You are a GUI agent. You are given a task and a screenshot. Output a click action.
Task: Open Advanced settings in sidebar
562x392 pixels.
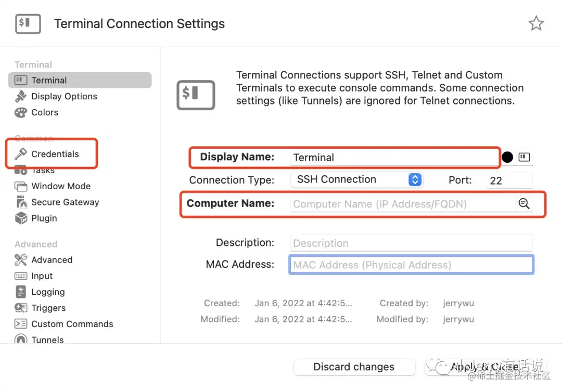click(x=52, y=260)
